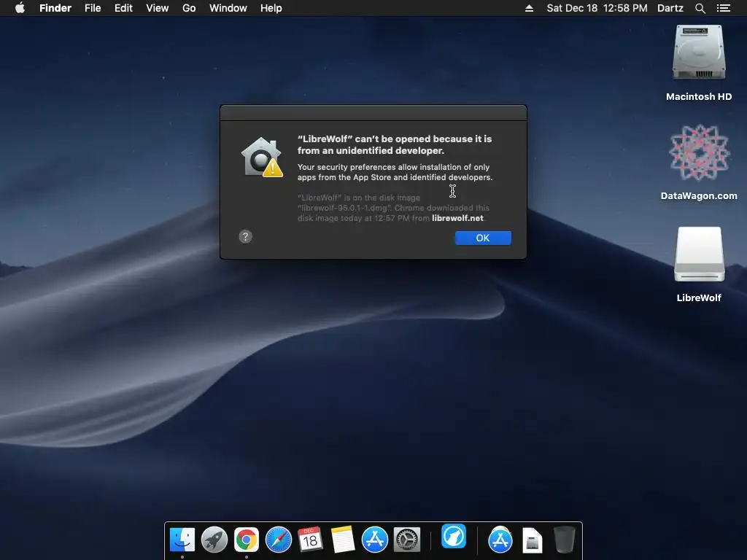Viewport: 747px width, 560px height.
Task: Open the View menu
Action: point(158,8)
